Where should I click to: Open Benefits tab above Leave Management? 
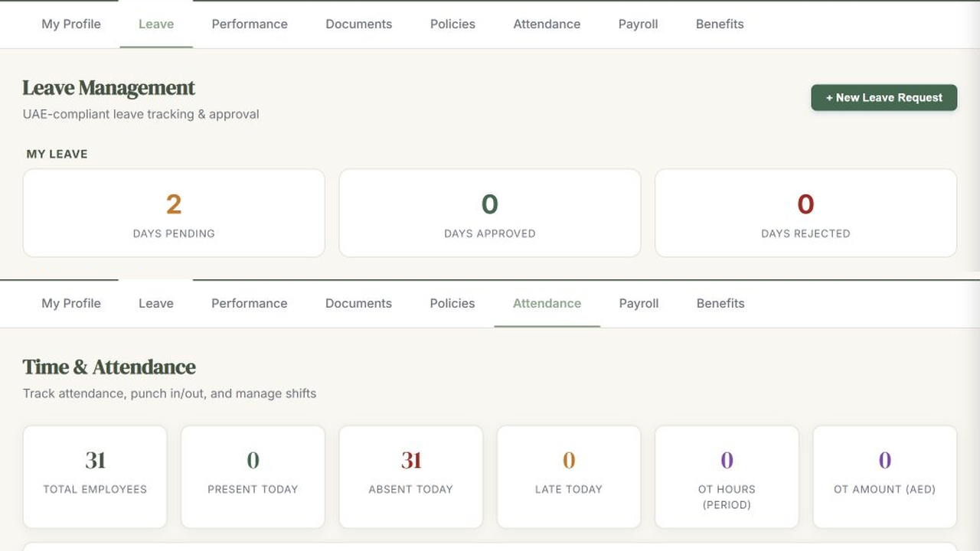(720, 24)
